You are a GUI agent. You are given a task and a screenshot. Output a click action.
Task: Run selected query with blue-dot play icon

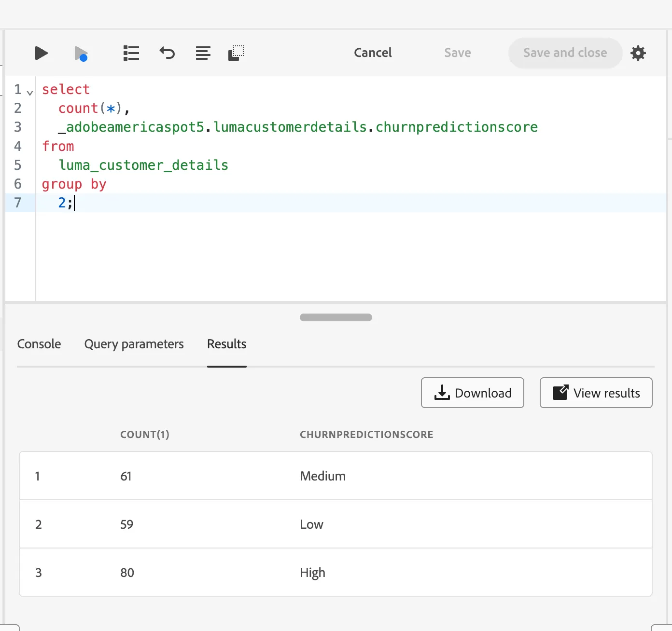[81, 54]
